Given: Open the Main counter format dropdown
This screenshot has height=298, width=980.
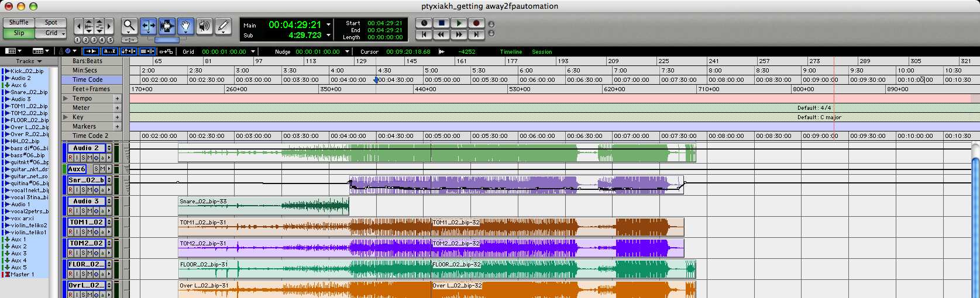Looking at the screenshot, I should click(x=329, y=25).
